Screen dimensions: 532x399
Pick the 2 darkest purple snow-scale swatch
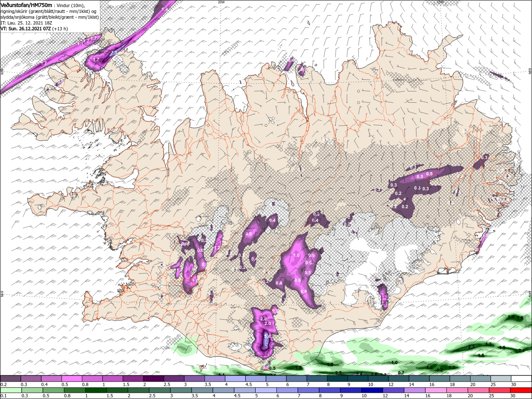point(153,379)
